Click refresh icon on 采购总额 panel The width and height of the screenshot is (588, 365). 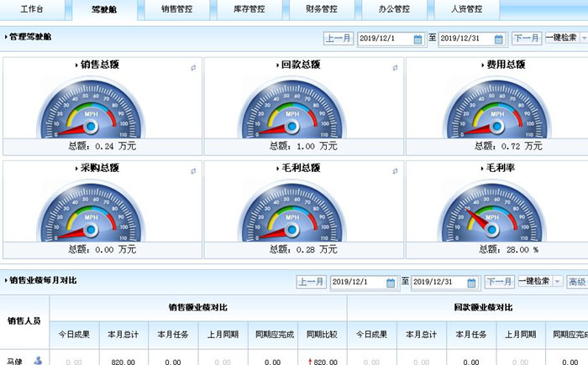click(x=193, y=170)
